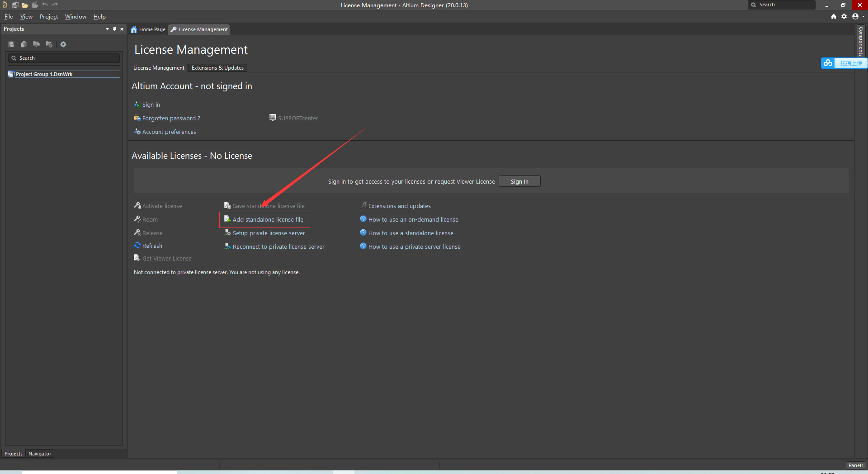
Task: Click the Setup private license server icon
Action: (x=228, y=232)
